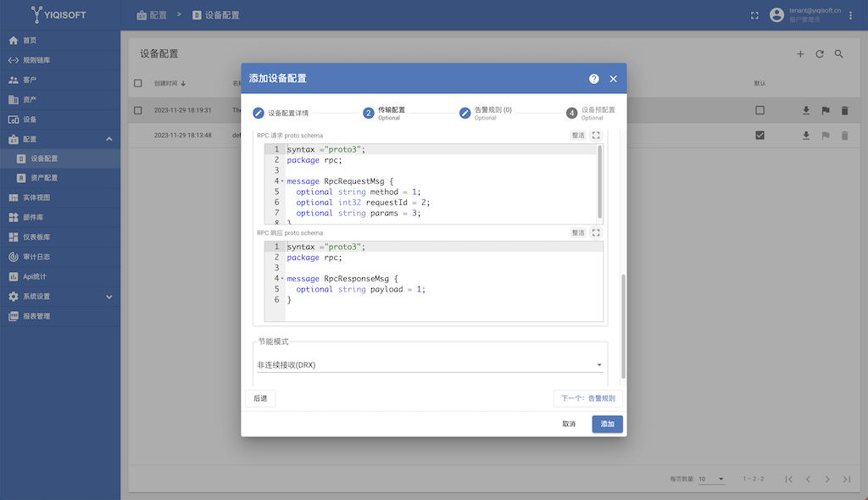The image size is (868, 500).
Task: Go to the last page
Action: point(847,479)
